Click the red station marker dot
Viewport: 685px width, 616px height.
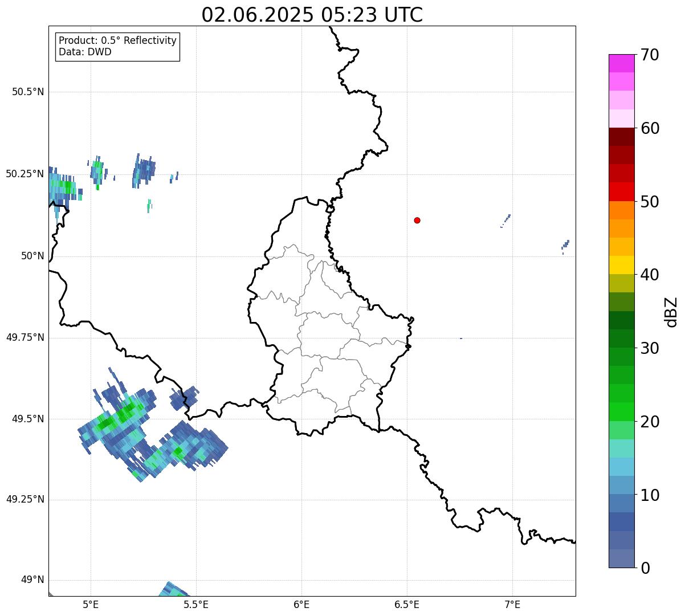coord(417,220)
